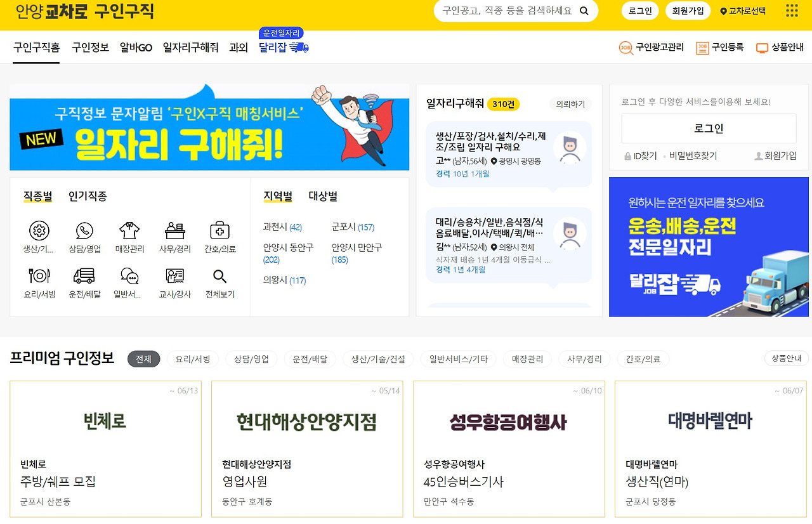
Task: Open 안양시 동안구 (202) link
Action: point(289,253)
